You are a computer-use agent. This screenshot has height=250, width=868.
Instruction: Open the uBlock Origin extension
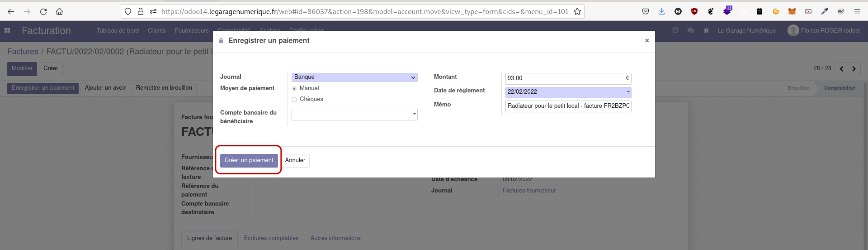pos(694,11)
